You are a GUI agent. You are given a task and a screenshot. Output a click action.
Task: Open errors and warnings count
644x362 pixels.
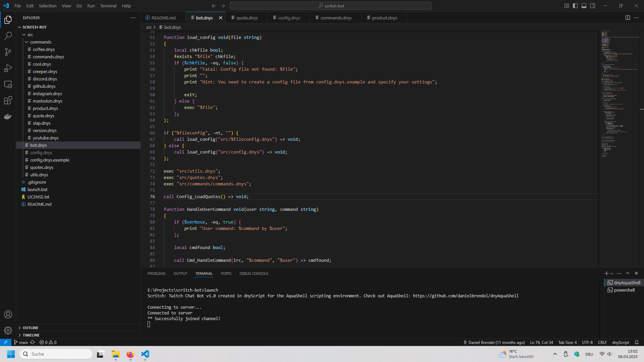click(48, 342)
